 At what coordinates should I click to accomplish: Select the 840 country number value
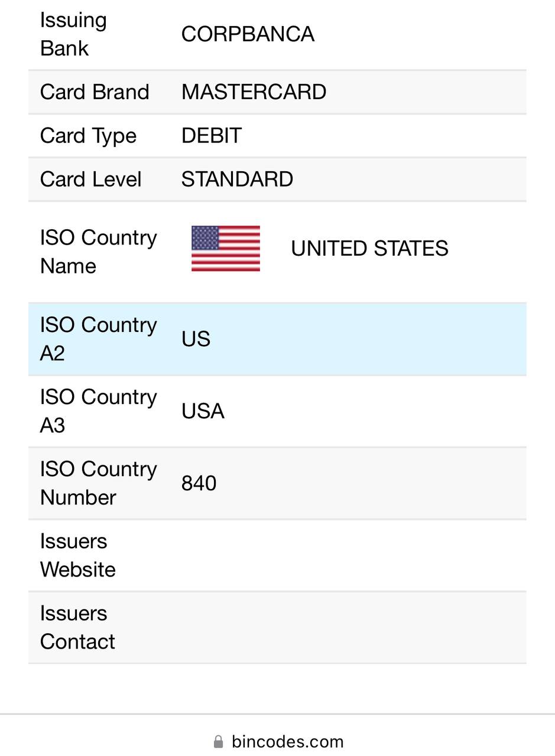(199, 483)
